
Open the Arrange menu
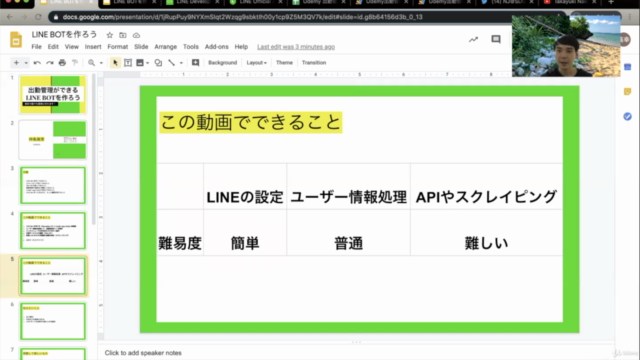(x=166, y=47)
